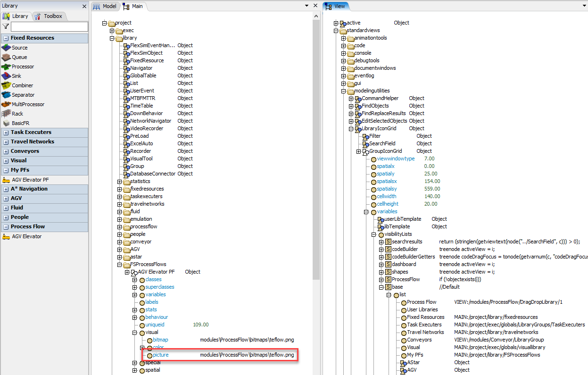Click the Main tree vertical scrollbar
Image resolution: width=588 pixels, height=375 pixels.
click(x=316, y=142)
